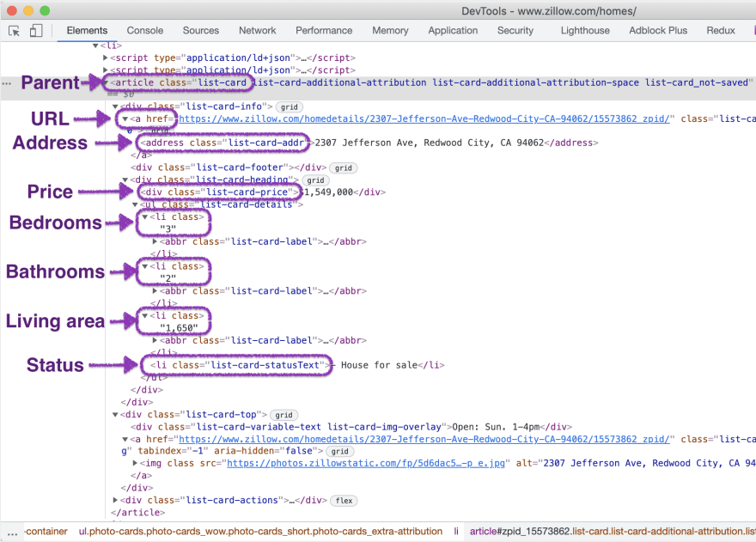Collapse the list-card-heading div node
756x542 pixels.
point(125,180)
